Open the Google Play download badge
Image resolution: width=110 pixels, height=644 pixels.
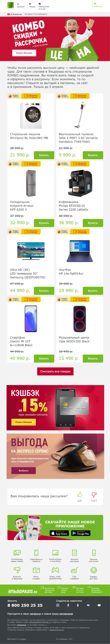(81, 533)
